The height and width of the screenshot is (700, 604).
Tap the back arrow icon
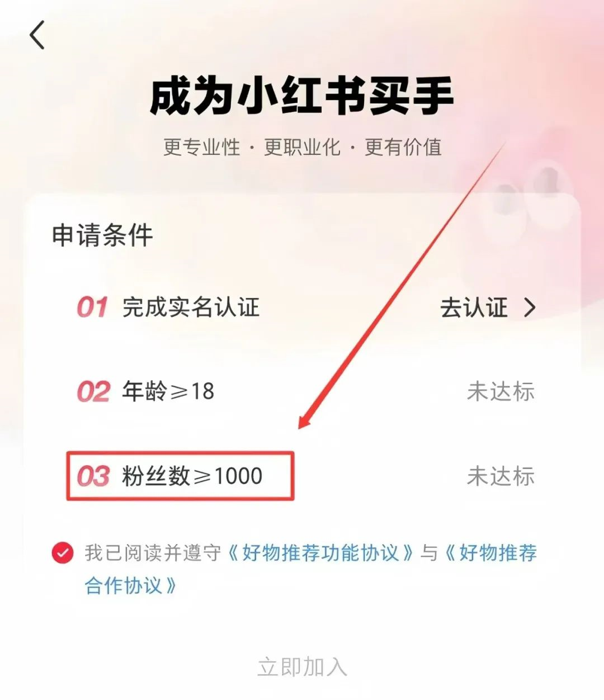tap(37, 35)
